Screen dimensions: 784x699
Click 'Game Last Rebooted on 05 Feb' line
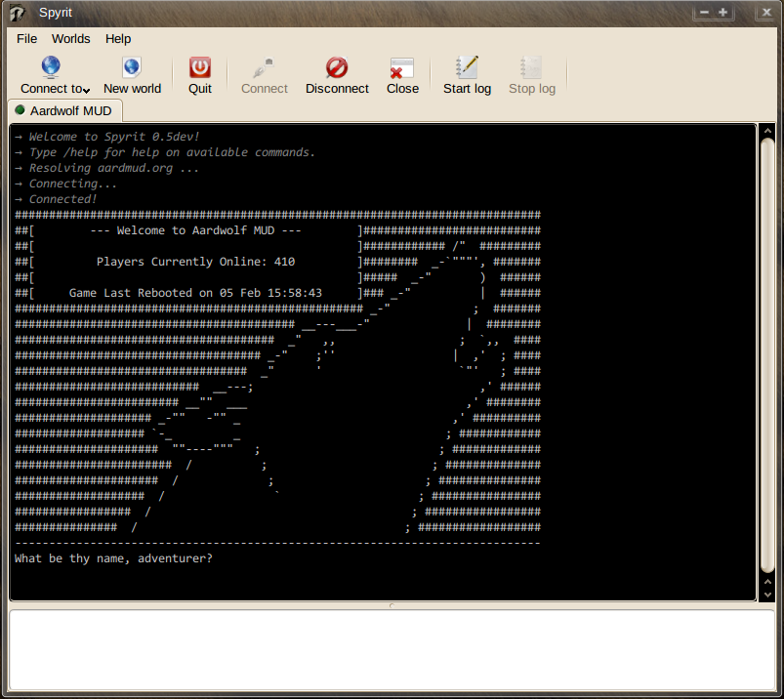(x=195, y=293)
